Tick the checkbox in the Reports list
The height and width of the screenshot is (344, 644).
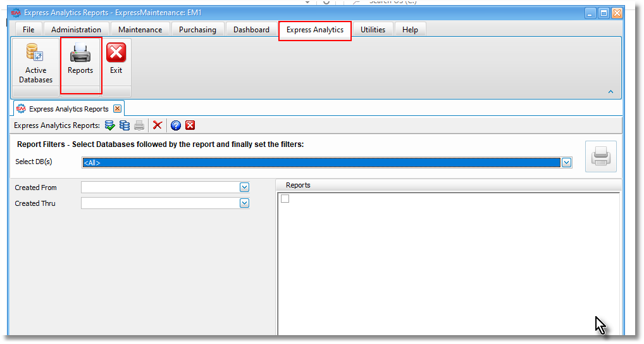tap(285, 199)
